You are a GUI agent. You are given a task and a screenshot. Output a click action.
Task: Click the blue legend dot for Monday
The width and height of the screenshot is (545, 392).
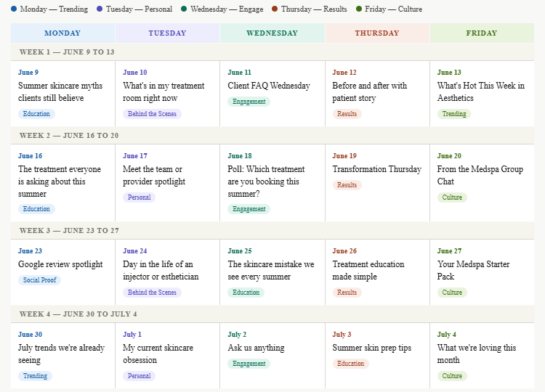[14, 9]
